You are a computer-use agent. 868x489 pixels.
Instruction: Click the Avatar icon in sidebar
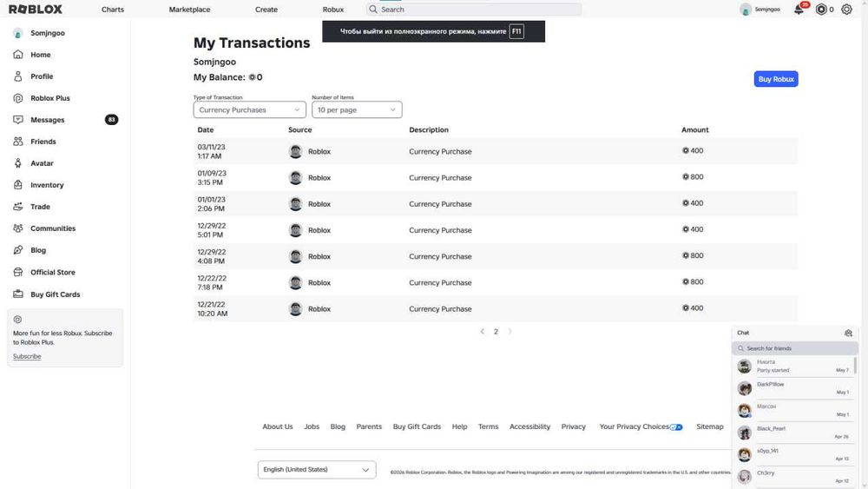click(x=18, y=163)
